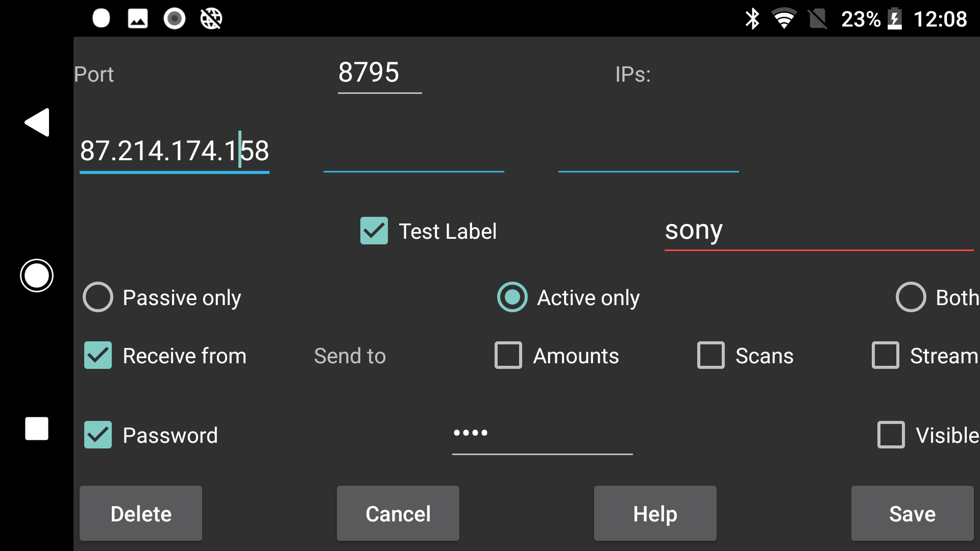Screen dimensions: 980x551
Task: Click the record/circle button icon
Action: pos(36,275)
